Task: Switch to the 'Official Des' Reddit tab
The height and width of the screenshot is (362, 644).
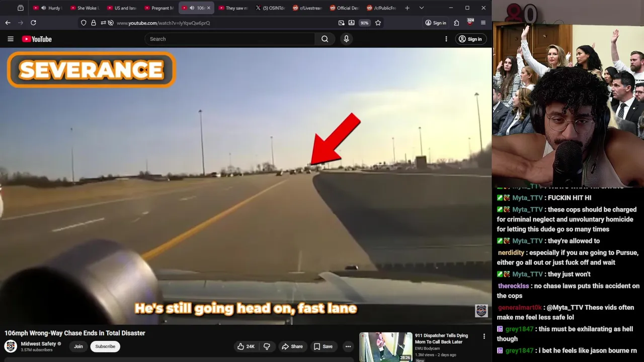Action: pos(345,8)
